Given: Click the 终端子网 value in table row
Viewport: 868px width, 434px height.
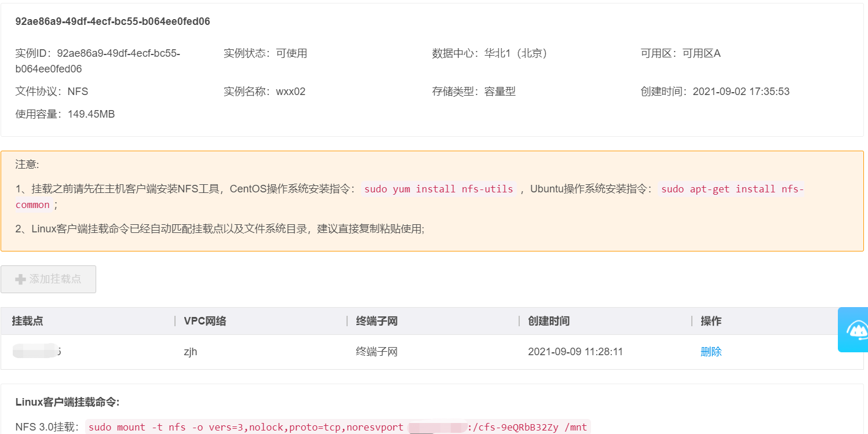Looking at the screenshot, I should [377, 352].
